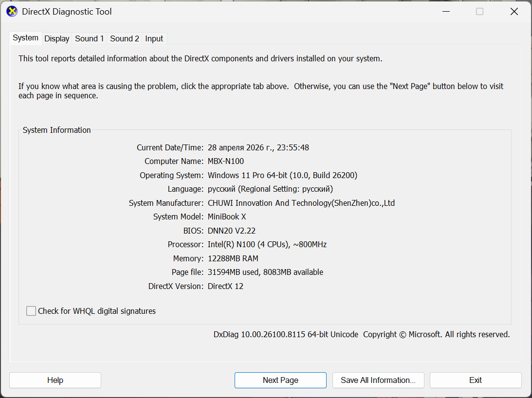Open the Sound 2 tab
This screenshot has width=532, height=398.
tap(125, 38)
